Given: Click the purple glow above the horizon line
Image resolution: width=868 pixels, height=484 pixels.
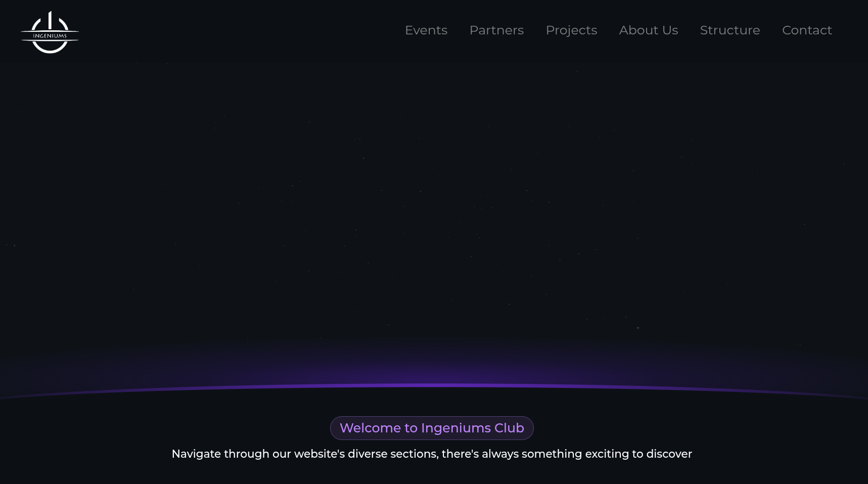Looking at the screenshot, I should tap(433, 367).
